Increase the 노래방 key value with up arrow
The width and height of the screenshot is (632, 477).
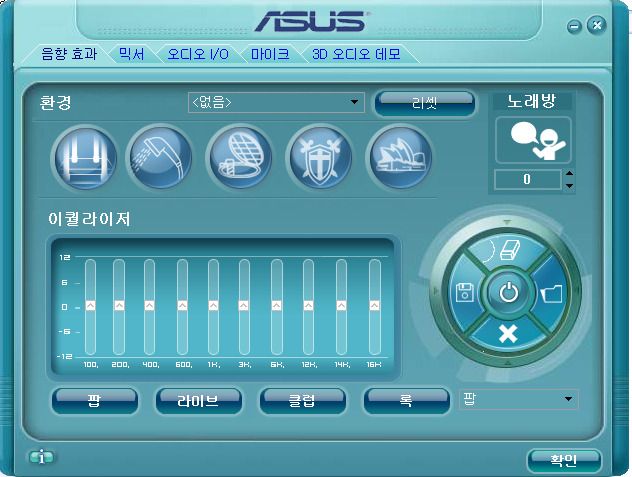click(x=569, y=173)
